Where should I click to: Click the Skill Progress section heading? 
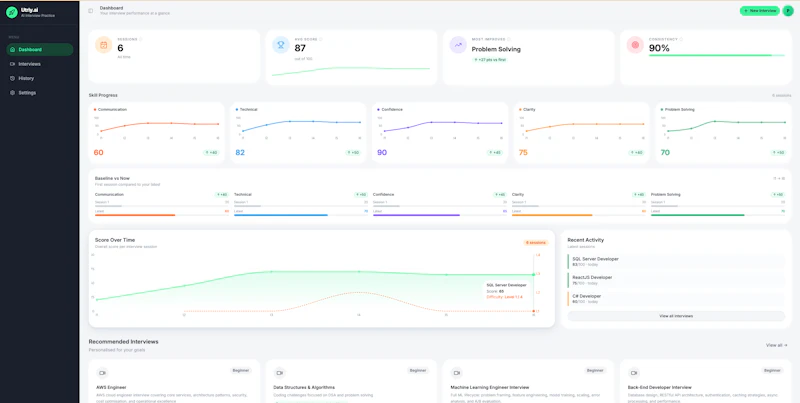point(103,95)
